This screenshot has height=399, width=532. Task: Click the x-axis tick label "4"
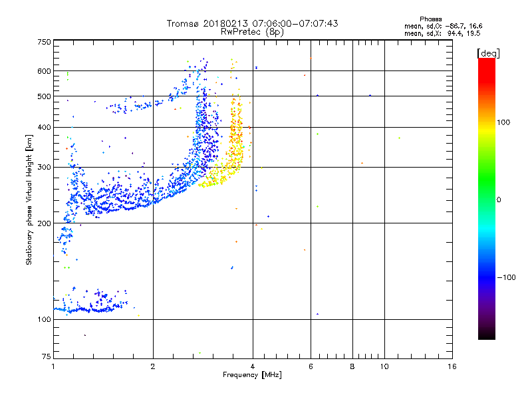point(253,367)
